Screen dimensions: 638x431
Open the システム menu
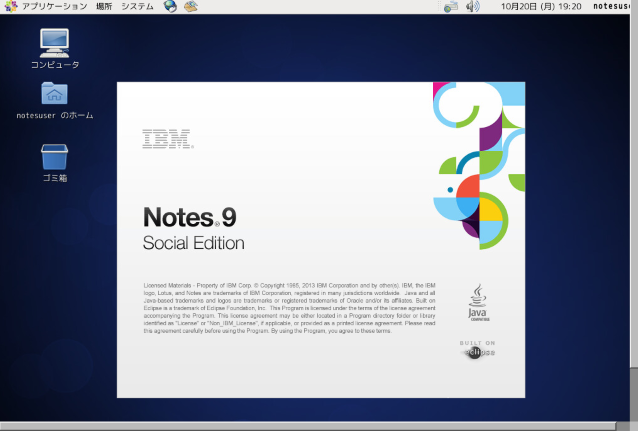coord(138,7)
